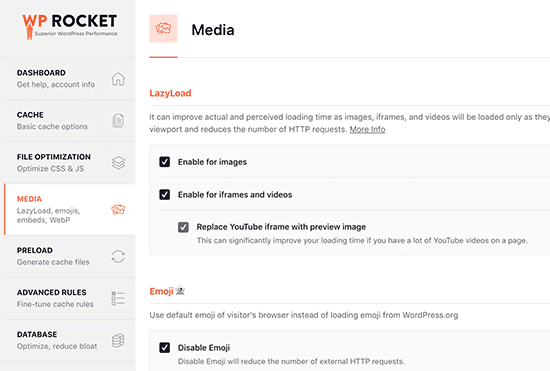This screenshot has height=371, width=550.
Task: Open the Cache settings tab
Action: (70, 121)
